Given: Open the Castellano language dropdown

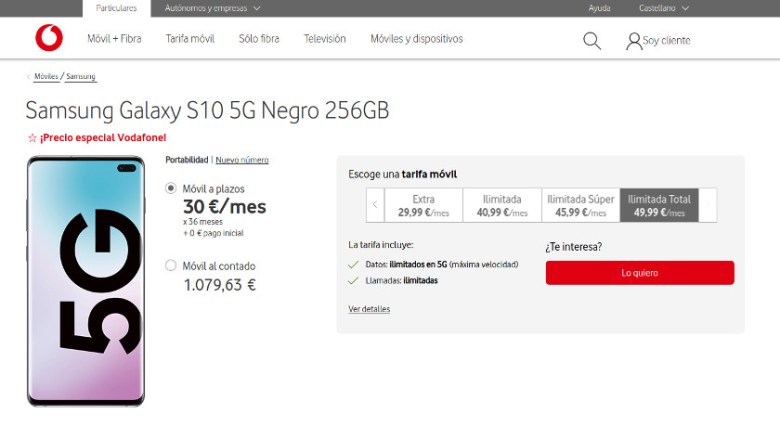Looking at the screenshot, I should [x=664, y=8].
